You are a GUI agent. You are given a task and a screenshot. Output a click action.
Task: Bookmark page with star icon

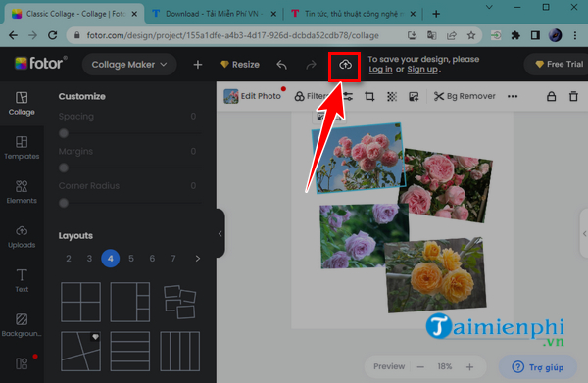[471, 35]
